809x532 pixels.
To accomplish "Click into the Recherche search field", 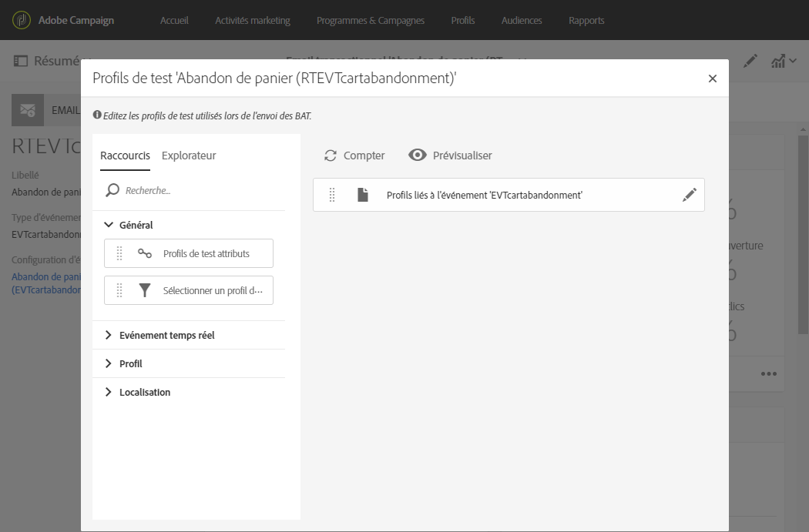I will tap(200, 190).
